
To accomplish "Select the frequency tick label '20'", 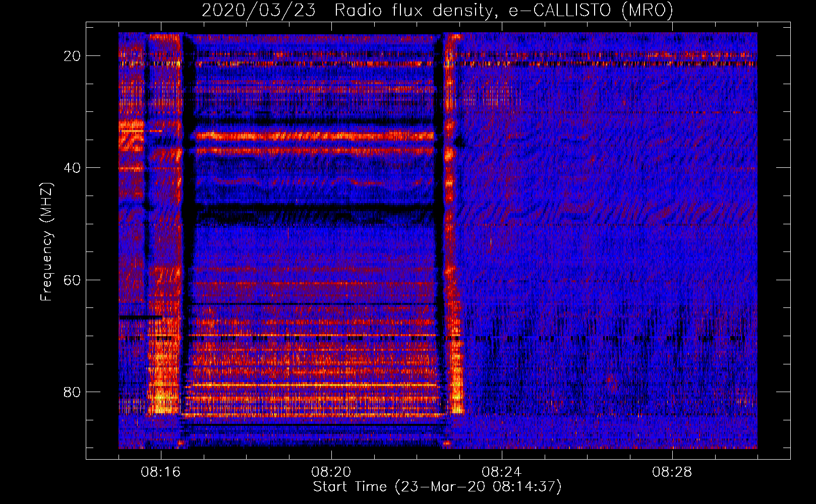I will pos(72,56).
